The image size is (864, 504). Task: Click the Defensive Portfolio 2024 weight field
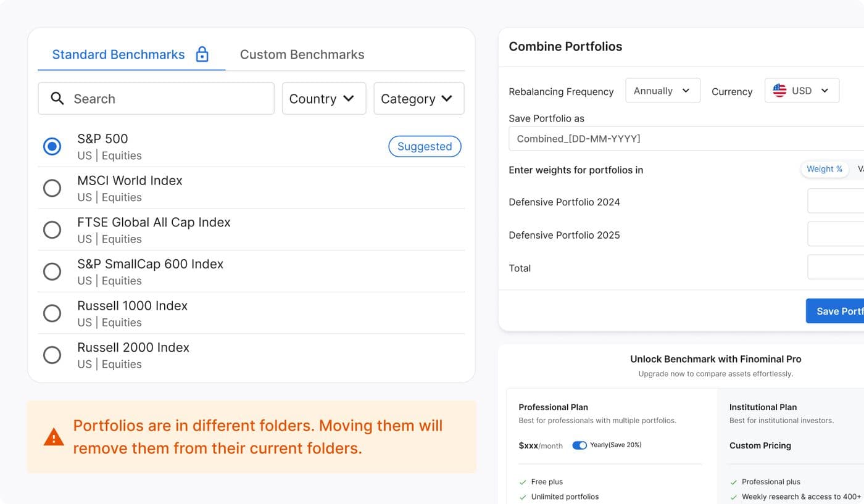[836, 201]
